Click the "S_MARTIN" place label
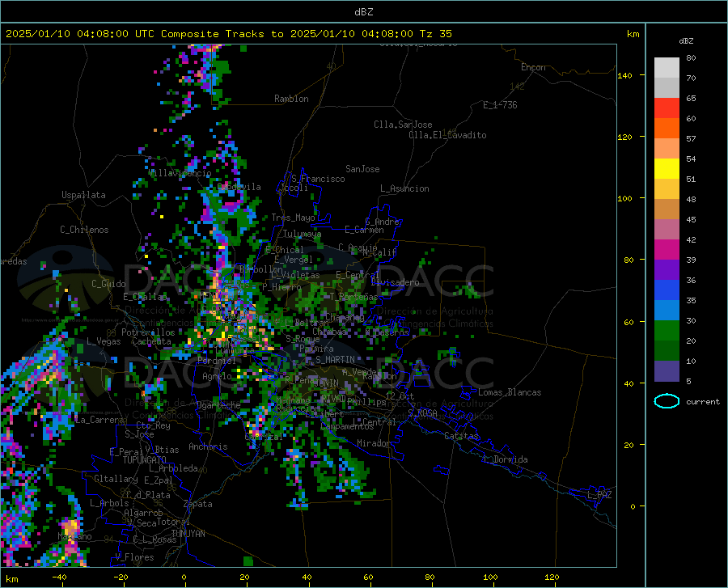The height and width of the screenshot is (588, 728). (335, 360)
